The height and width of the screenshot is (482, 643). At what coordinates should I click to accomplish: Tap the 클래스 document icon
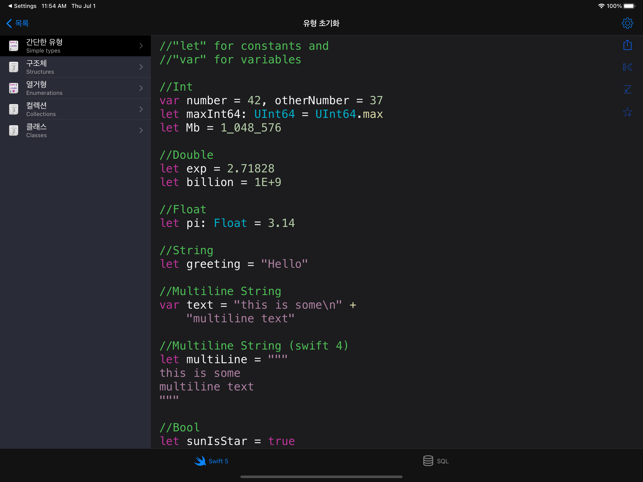(14, 130)
